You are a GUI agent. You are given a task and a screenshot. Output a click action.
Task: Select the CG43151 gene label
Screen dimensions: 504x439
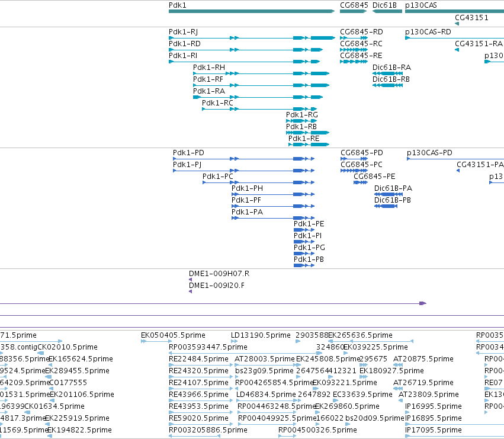pyautogui.click(x=471, y=17)
